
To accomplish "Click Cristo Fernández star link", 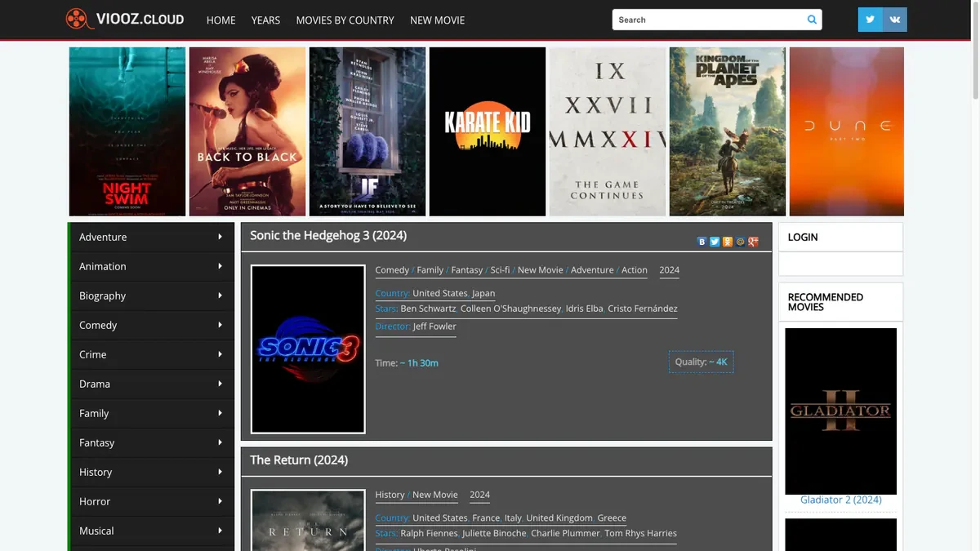I will (x=643, y=309).
